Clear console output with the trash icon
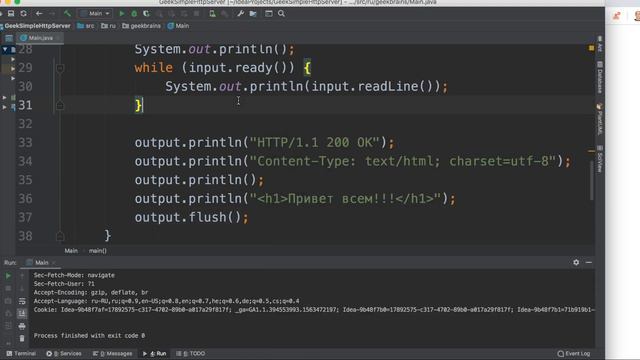The width and height of the screenshot is (640, 360). click(22, 338)
